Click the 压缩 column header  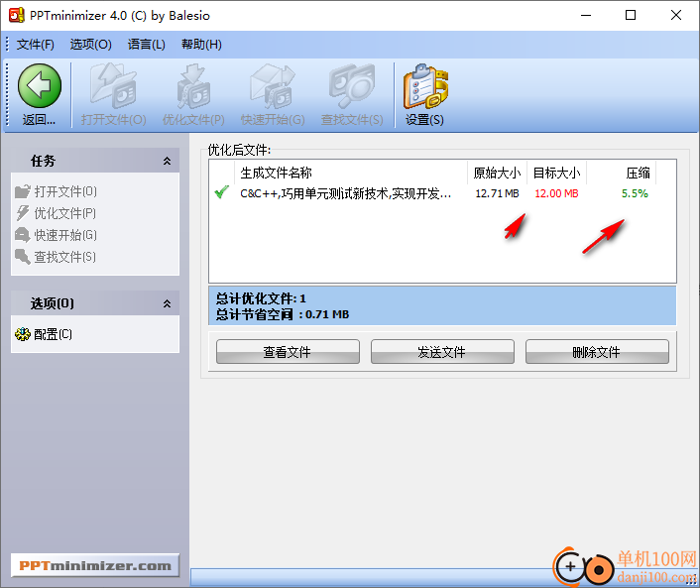pos(622,173)
